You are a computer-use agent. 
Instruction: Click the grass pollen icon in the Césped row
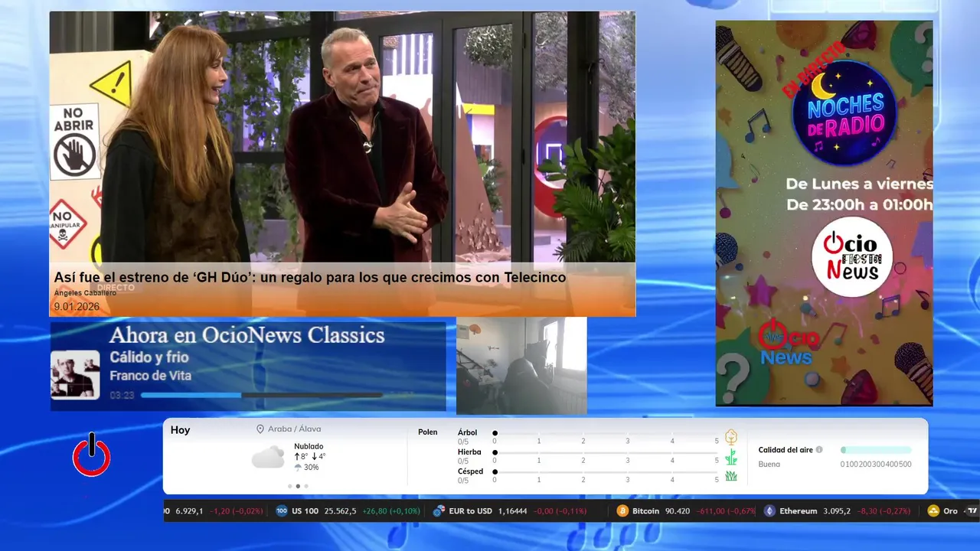(x=731, y=476)
